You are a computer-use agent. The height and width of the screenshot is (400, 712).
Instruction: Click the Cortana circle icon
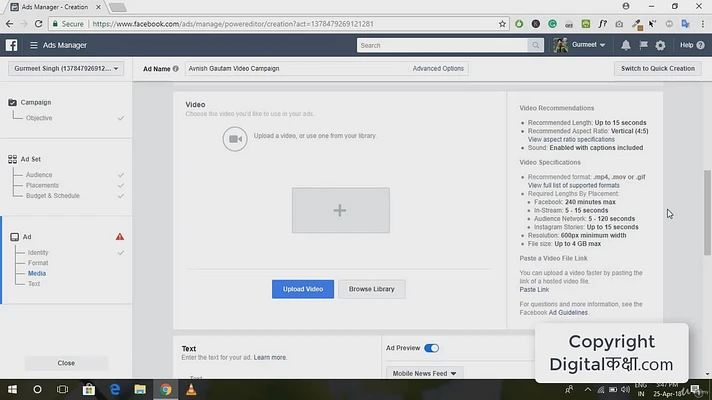click(x=37, y=390)
